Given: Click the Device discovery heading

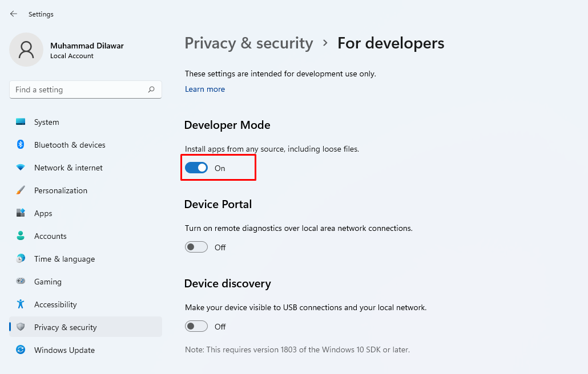Looking at the screenshot, I should [x=228, y=284].
